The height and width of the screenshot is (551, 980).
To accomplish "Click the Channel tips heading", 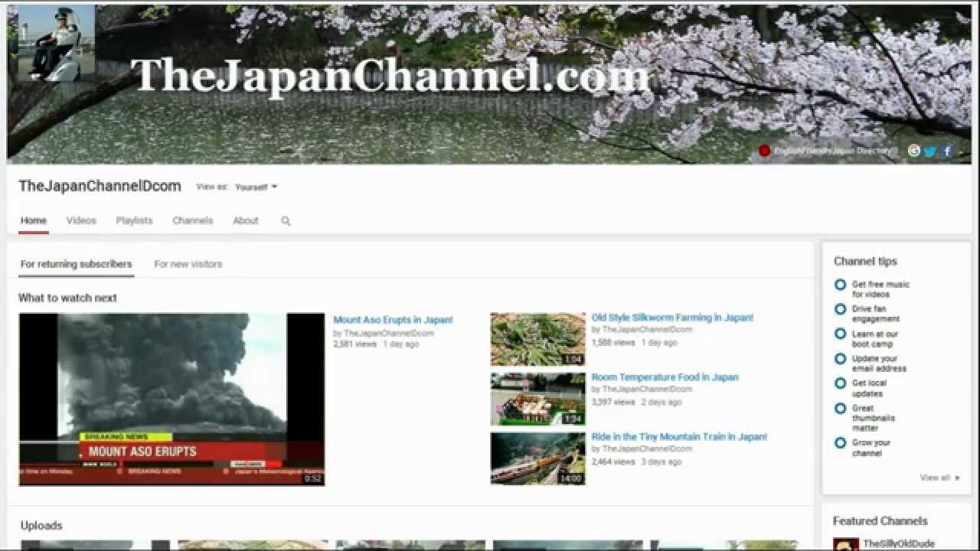I will click(x=865, y=261).
